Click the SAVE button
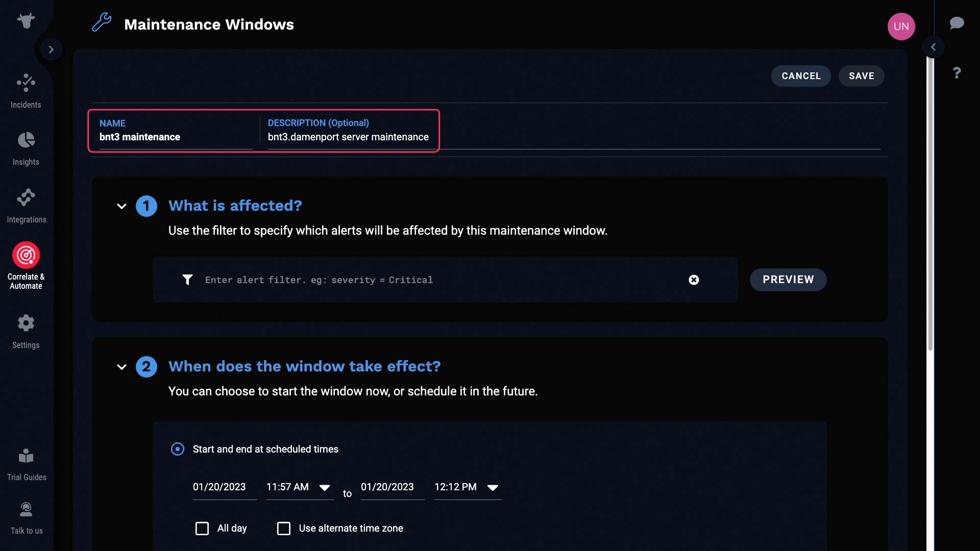 (861, 76)
